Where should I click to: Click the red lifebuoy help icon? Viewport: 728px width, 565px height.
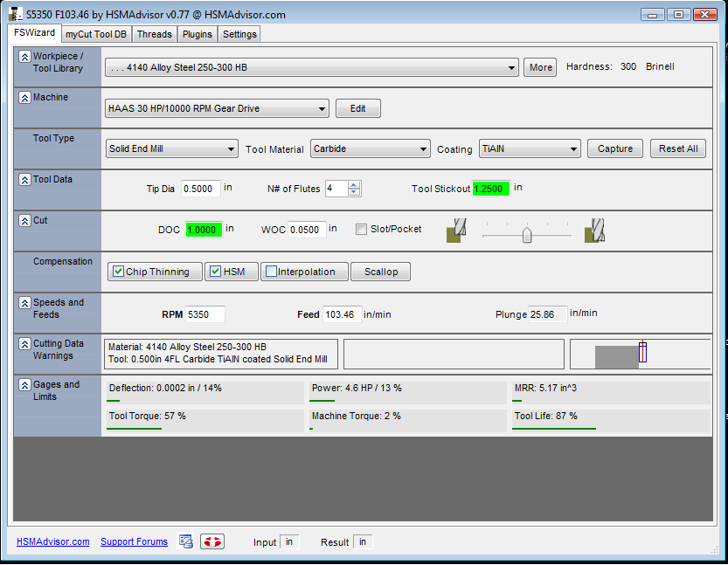point(212,541)
